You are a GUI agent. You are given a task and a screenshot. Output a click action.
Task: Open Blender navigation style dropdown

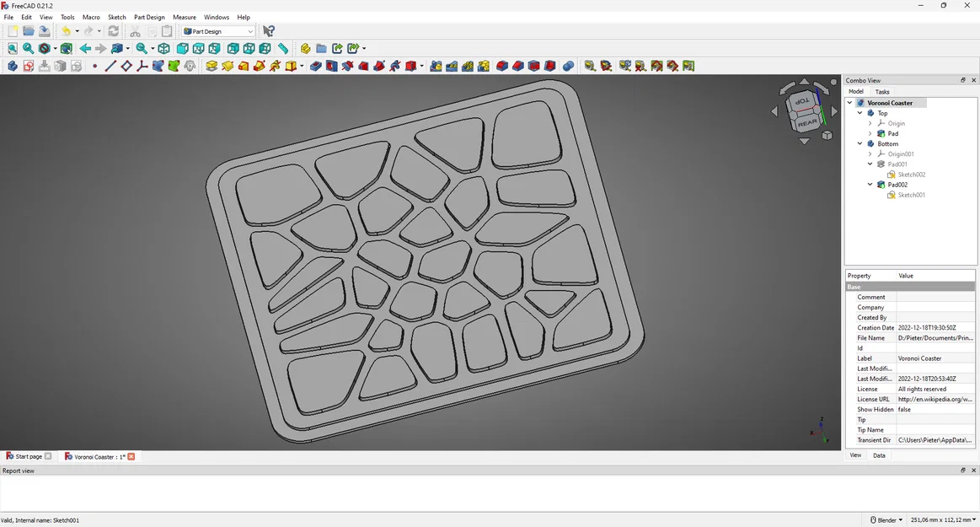pyautogui.click(x=886, y=520)
